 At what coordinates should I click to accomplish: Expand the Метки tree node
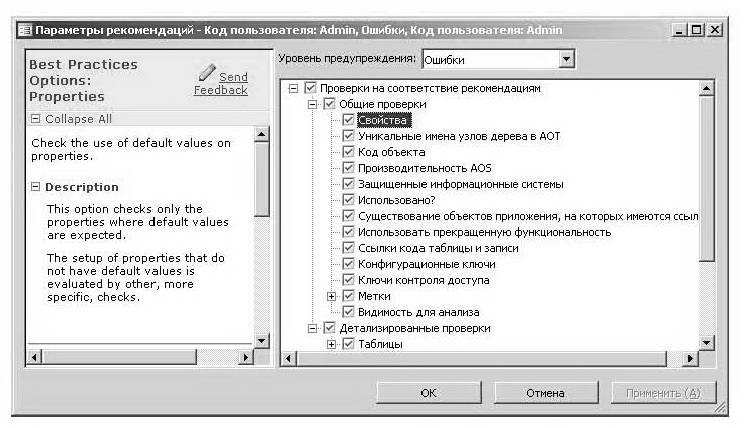tap(333, 296)
